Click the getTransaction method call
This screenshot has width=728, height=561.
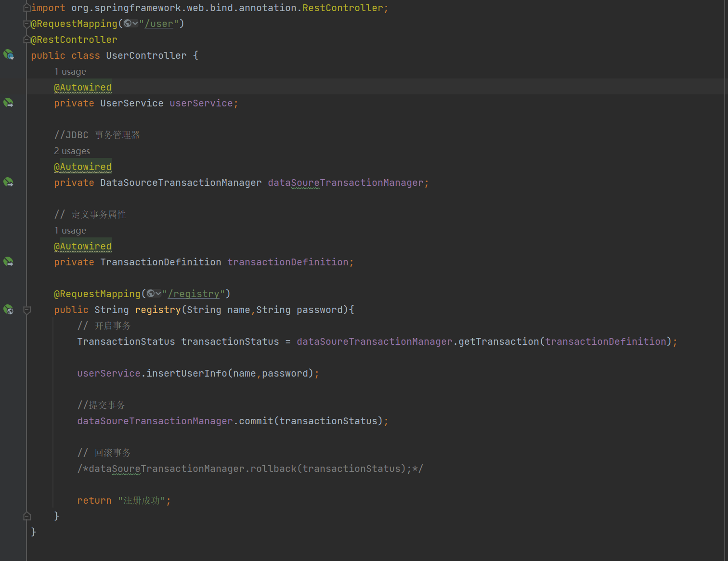(x=499, y=341)
